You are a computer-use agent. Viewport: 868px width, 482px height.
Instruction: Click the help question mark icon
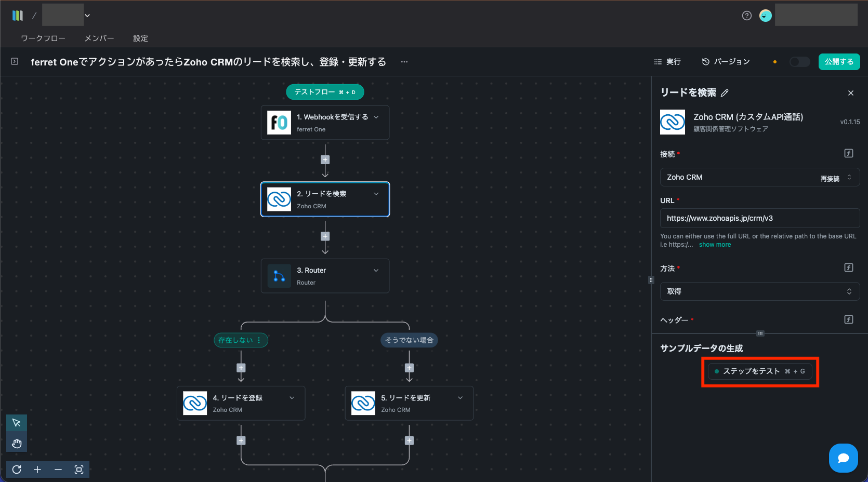pos(746,16)
